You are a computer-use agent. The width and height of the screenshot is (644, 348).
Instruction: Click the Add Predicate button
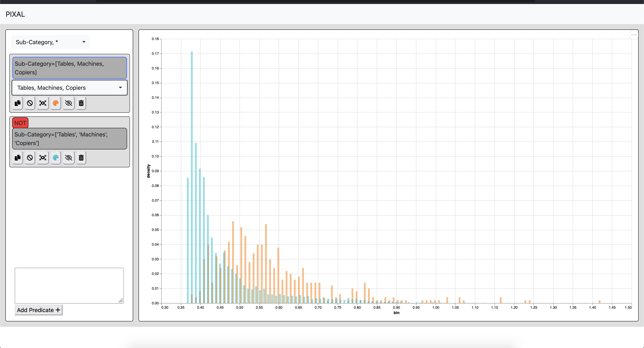tap(38, 310)
